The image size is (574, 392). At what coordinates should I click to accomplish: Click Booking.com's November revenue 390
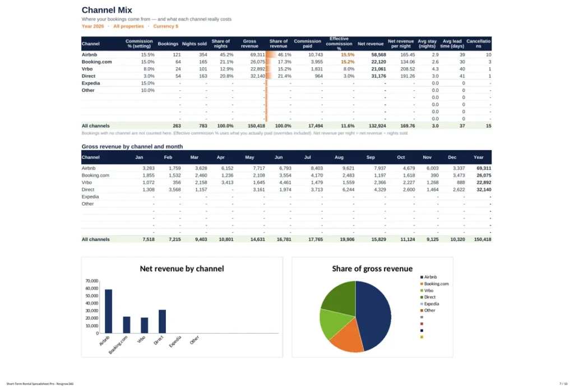coord(434,175)
